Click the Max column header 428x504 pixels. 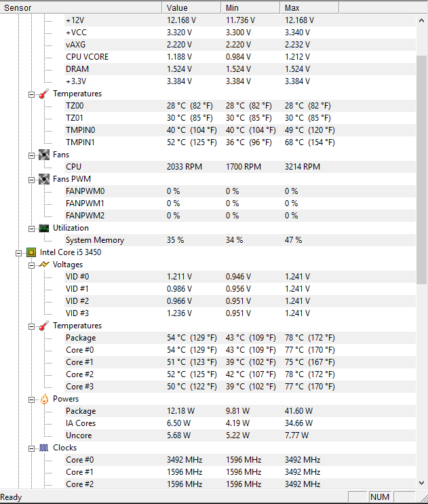click(309, 7)
